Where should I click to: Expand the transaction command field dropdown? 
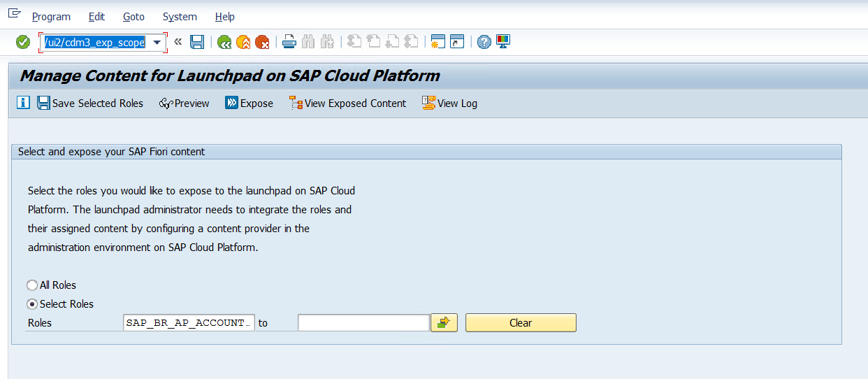pos(157,43)
